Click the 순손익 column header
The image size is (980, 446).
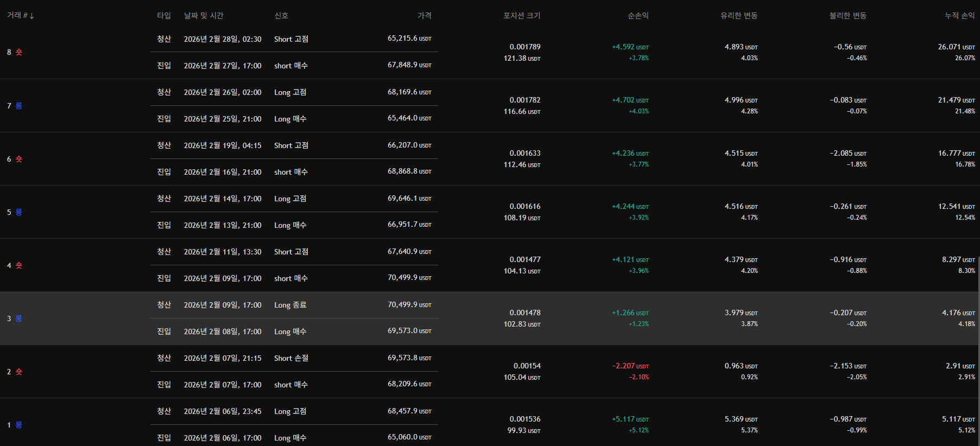(x=638, y=16)
